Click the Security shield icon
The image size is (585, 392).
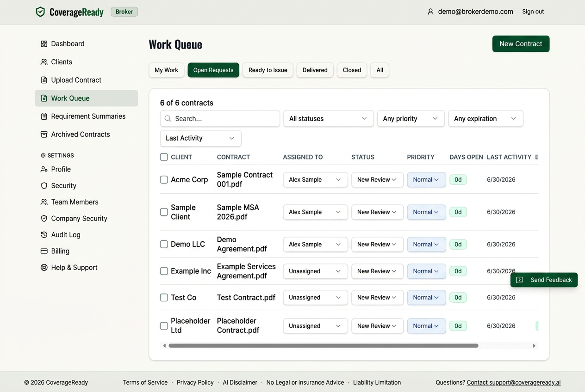tap(44, 186)
